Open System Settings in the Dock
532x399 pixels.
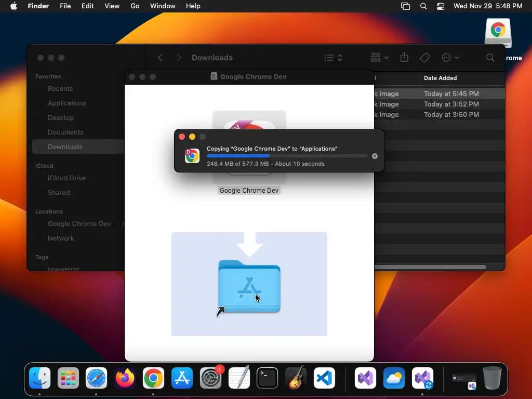coord(210,378)
